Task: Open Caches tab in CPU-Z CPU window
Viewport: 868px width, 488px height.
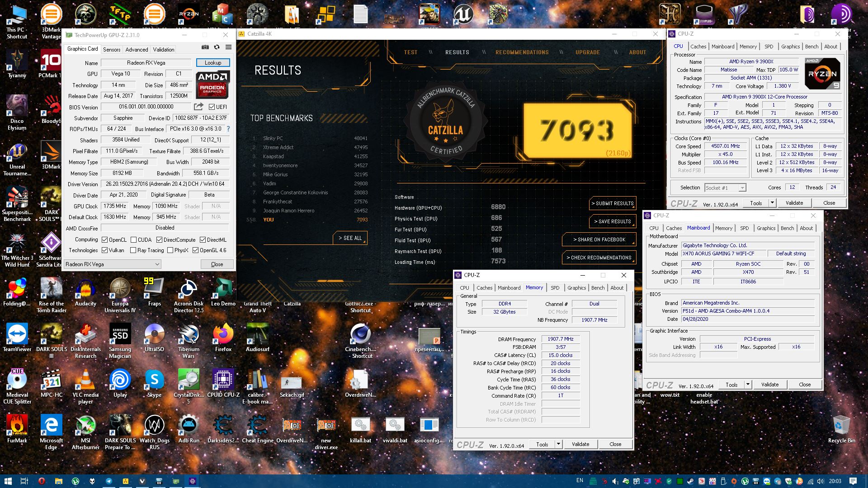Action: [x=698, y=47]
